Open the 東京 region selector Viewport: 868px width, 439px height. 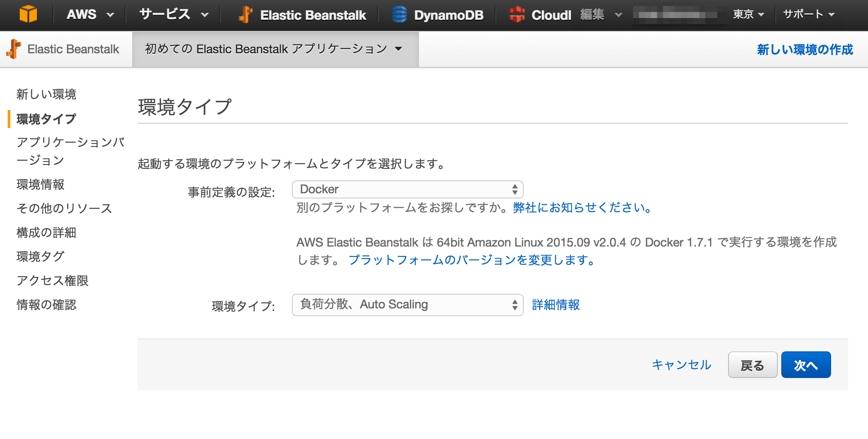click(748, 15)
